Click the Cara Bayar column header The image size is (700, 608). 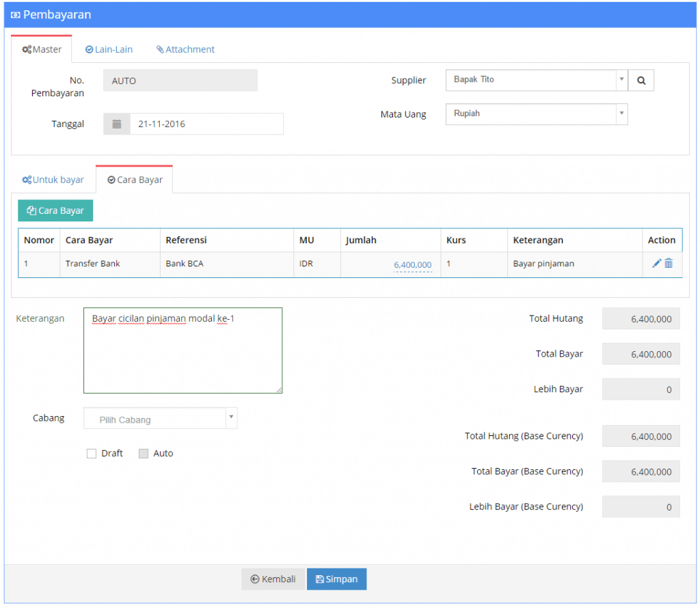[x=110, y=240]
